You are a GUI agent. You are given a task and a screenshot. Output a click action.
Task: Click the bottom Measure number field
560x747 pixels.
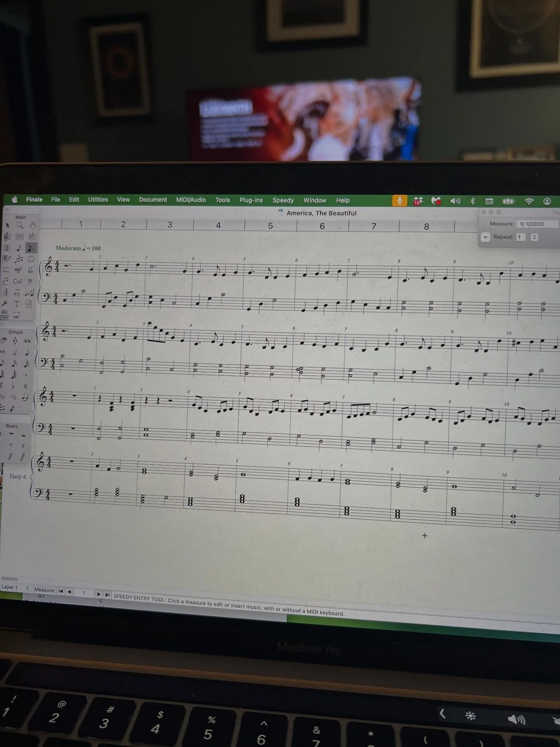tap(84, 593)
